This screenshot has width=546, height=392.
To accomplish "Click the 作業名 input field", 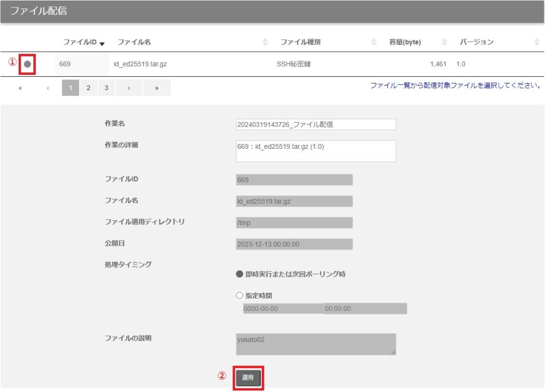I will click(x=316, y=124).
